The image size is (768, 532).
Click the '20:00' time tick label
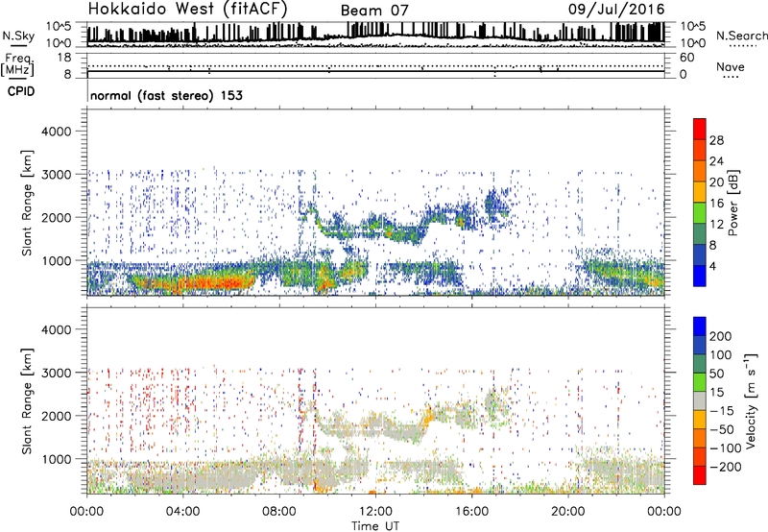tap(568, 512)
